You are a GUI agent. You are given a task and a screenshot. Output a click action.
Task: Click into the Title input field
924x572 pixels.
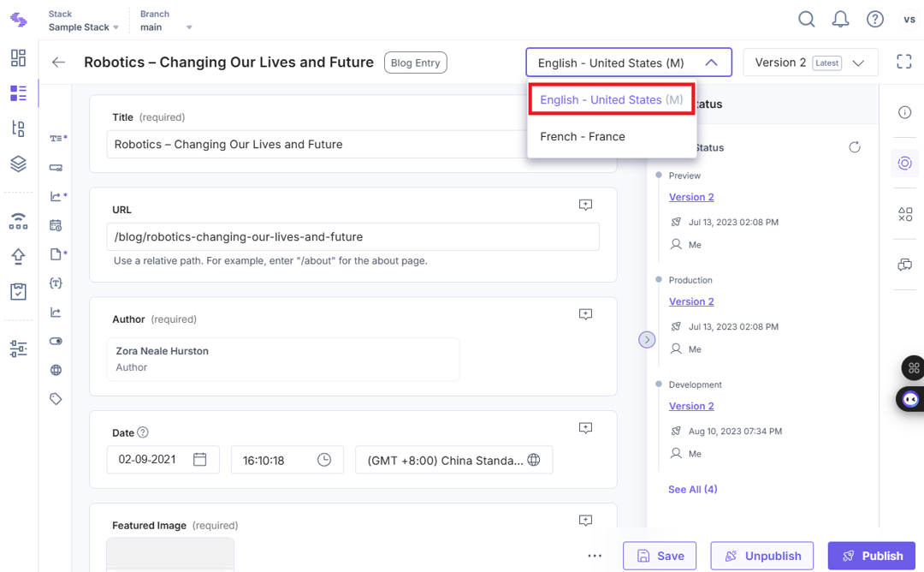point(318,145)
